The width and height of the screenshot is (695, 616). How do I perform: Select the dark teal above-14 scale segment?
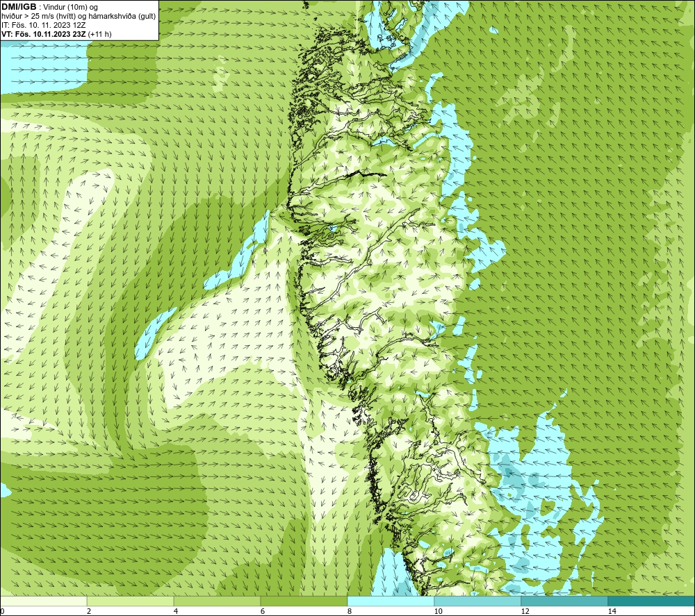[652, 601]
